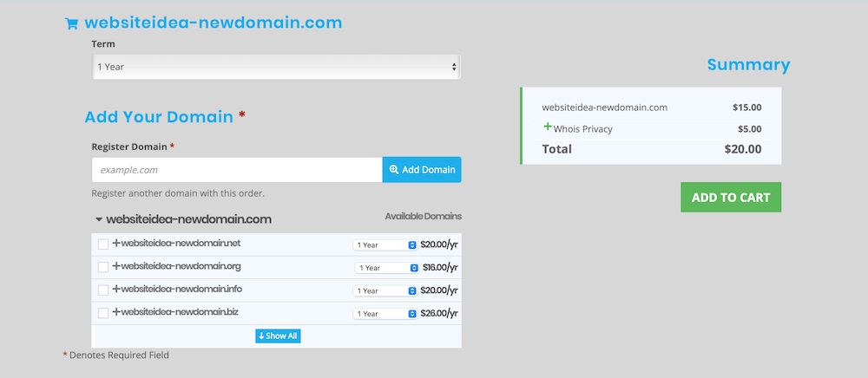Open the 1 Year dropdown for .biz domain
Viewport: 868px width, 378px height.
click(x=385, y=314)
